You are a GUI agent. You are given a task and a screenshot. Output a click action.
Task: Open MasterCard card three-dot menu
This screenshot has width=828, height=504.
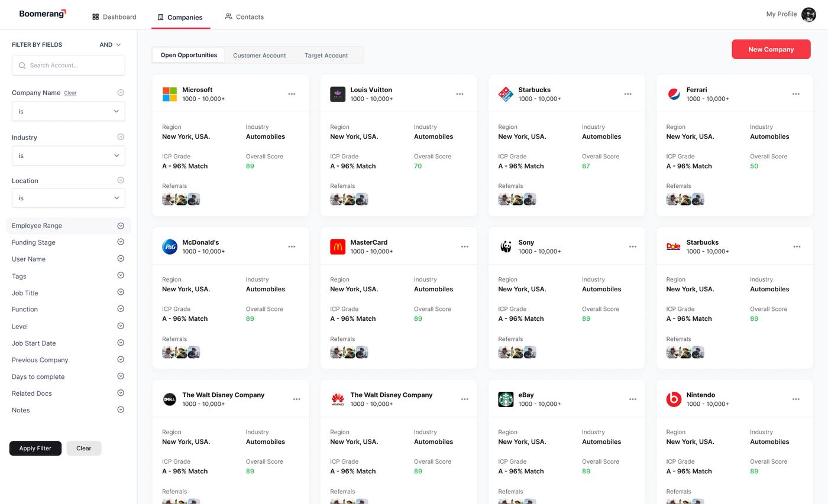coord(464,246)
